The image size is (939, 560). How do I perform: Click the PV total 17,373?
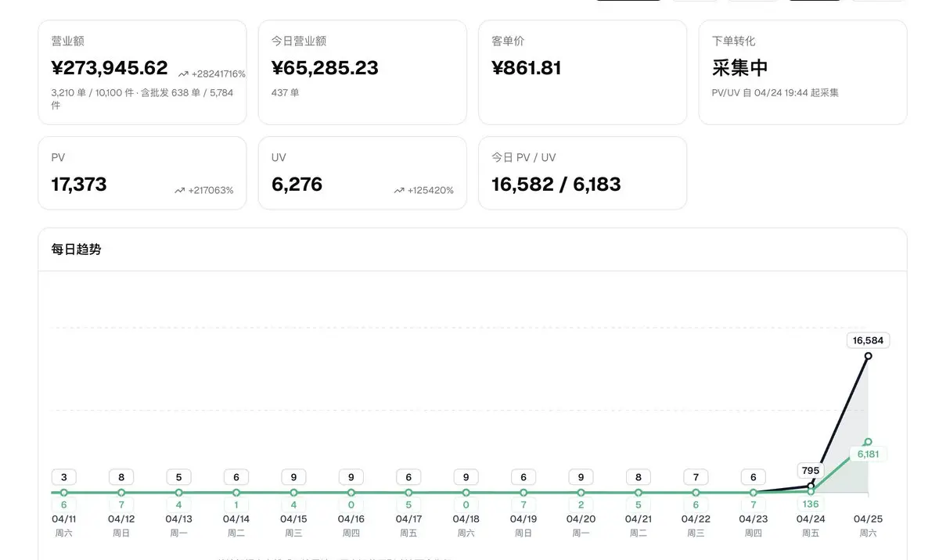pyautogui.click(x=79, y=185)
